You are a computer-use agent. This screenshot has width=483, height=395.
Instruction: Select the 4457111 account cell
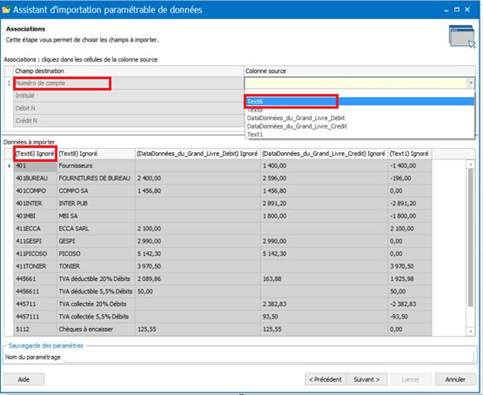click(35, 317)
